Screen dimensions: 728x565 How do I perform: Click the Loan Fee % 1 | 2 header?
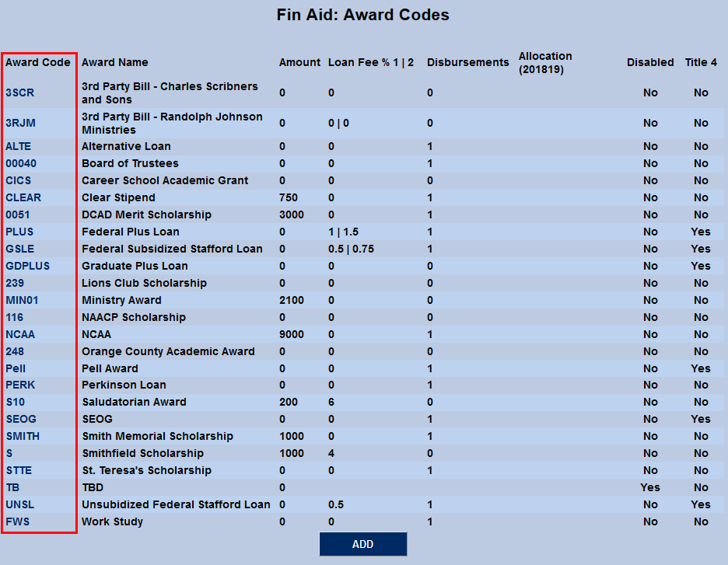(x=370, y=63)
